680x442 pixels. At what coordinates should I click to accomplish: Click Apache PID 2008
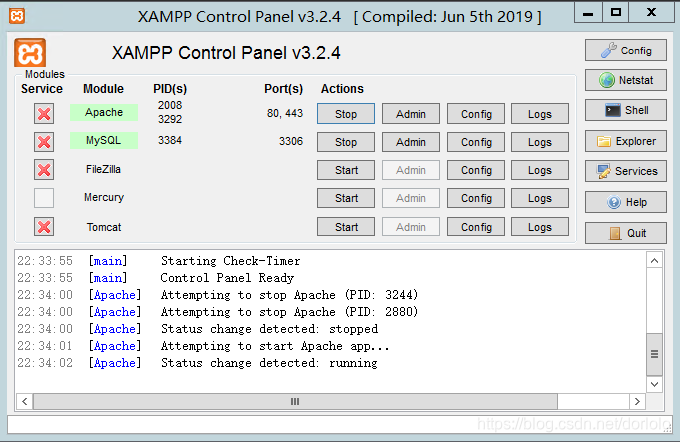pos(170,105)
